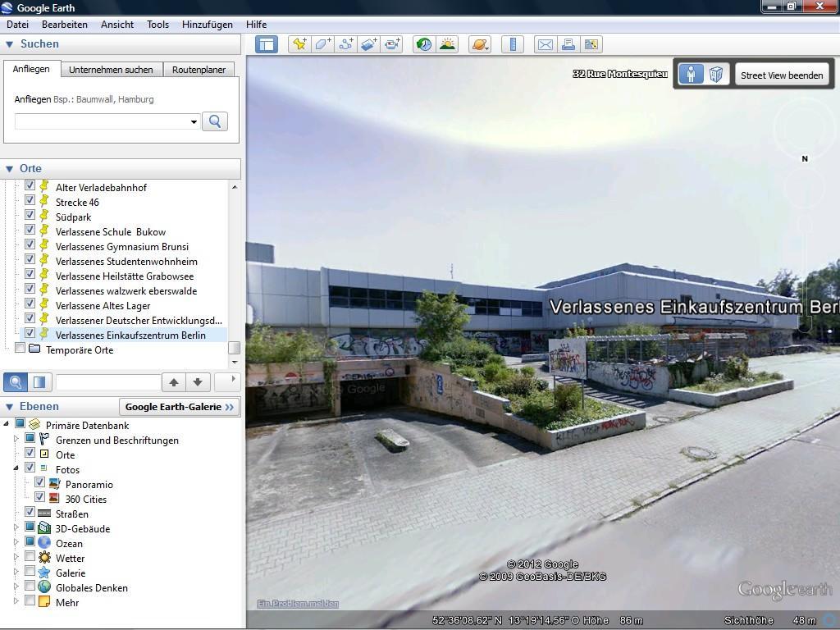Collapse Primäre Datenbank tree node
The height and width of the screenshot is (630, 840).
click(x=7, y=424)
